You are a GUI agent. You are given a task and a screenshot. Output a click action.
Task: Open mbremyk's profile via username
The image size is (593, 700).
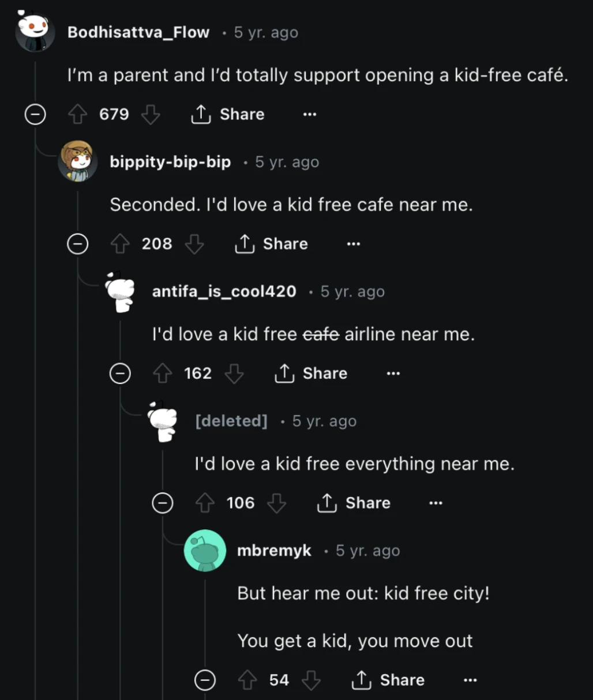[274, 551]
